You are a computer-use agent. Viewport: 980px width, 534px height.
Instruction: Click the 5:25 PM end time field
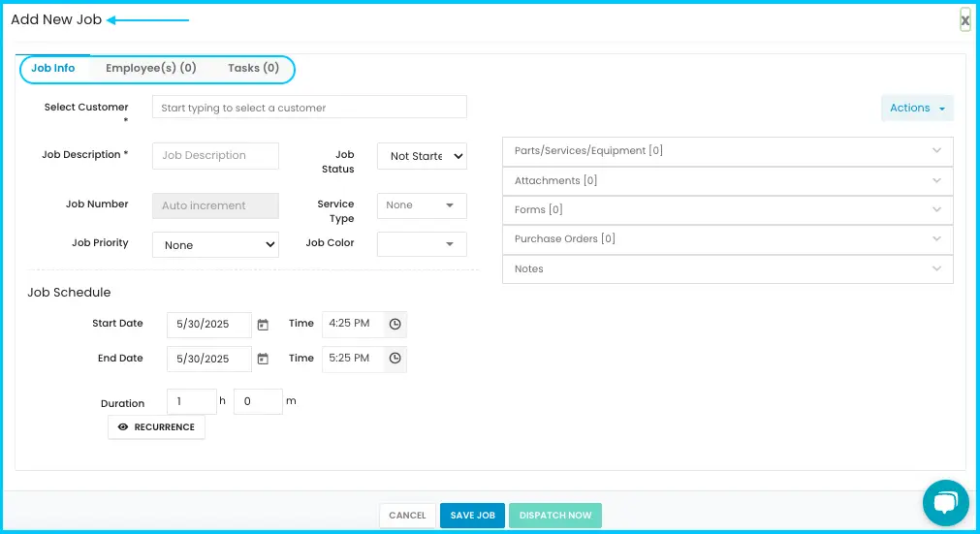point(353,359)
